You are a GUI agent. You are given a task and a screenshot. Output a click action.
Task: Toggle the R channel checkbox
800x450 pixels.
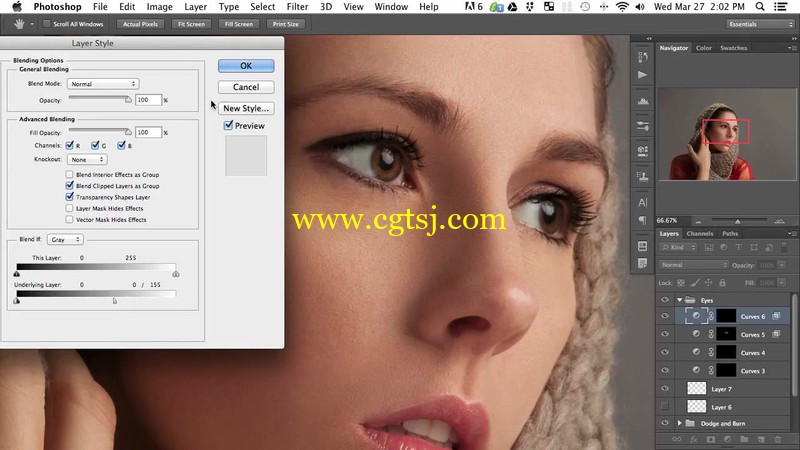coord(70,145)
